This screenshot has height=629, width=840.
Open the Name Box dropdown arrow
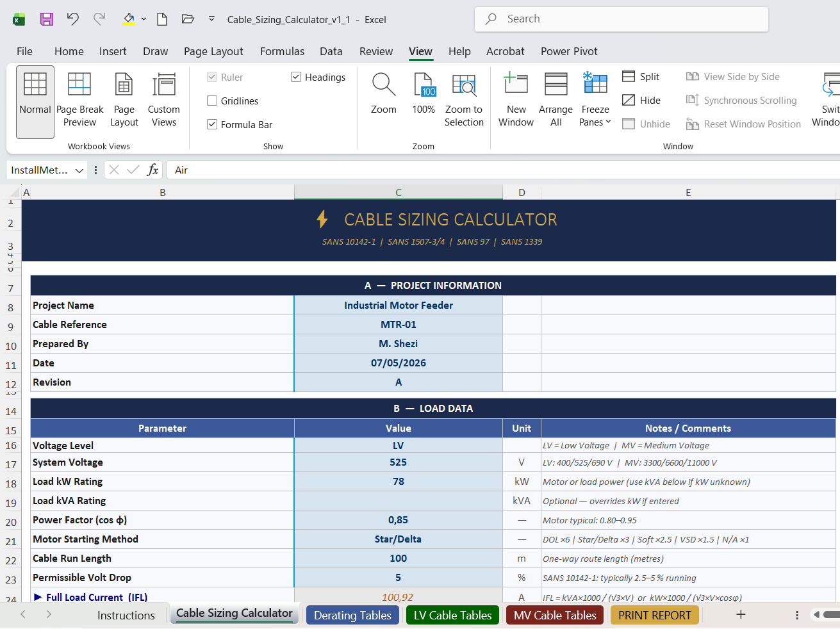click(x=79, y=170)
